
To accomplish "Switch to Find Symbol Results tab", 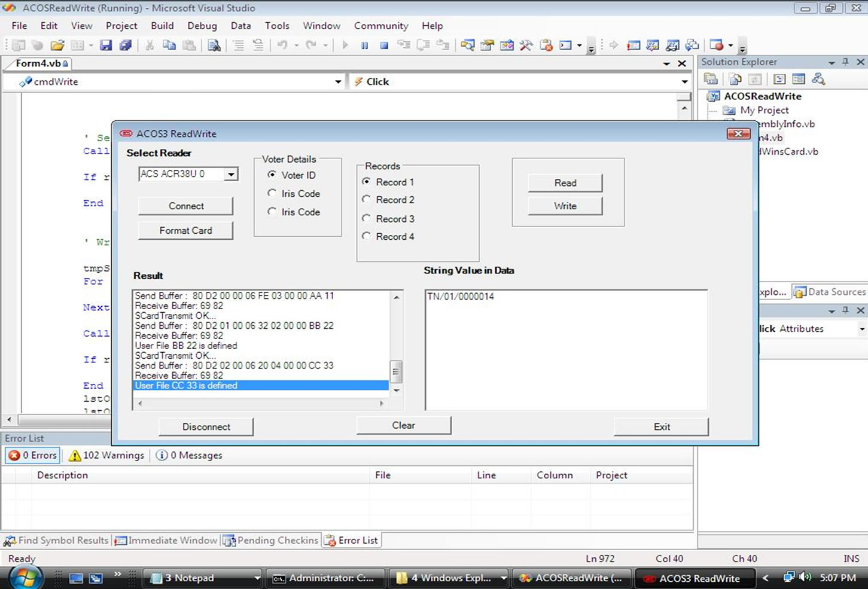I will click(x=56, y=541).
